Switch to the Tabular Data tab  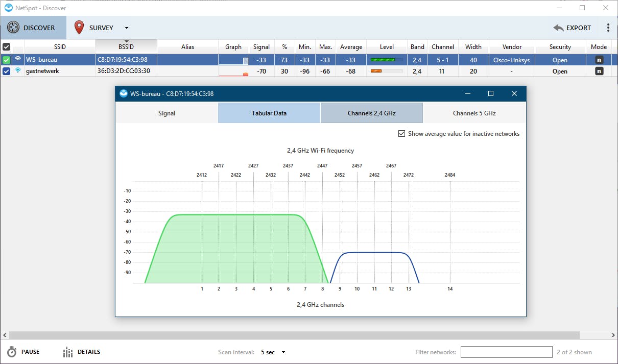tap(269, 113)
